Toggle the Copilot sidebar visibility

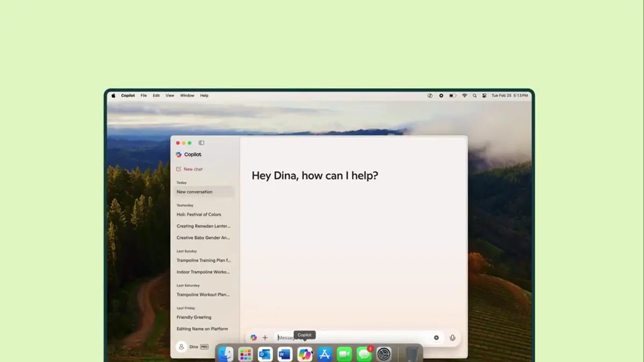point(201,143)
